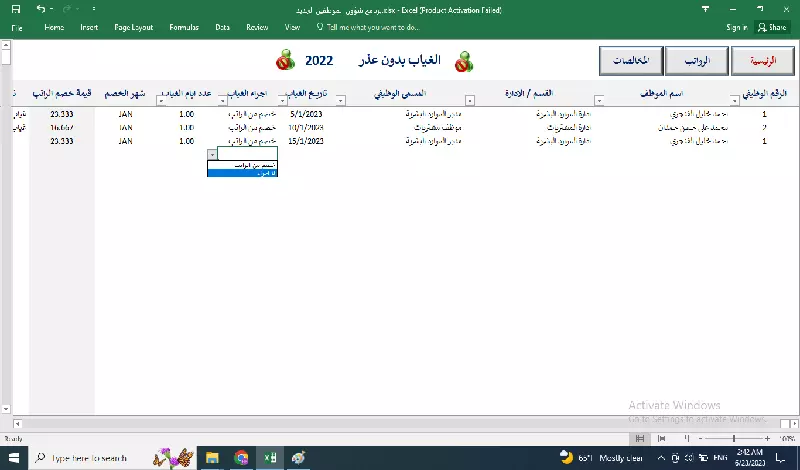Switch to Page Layout view in the status bar
The image size is (800, 470).
coord(662,438)
